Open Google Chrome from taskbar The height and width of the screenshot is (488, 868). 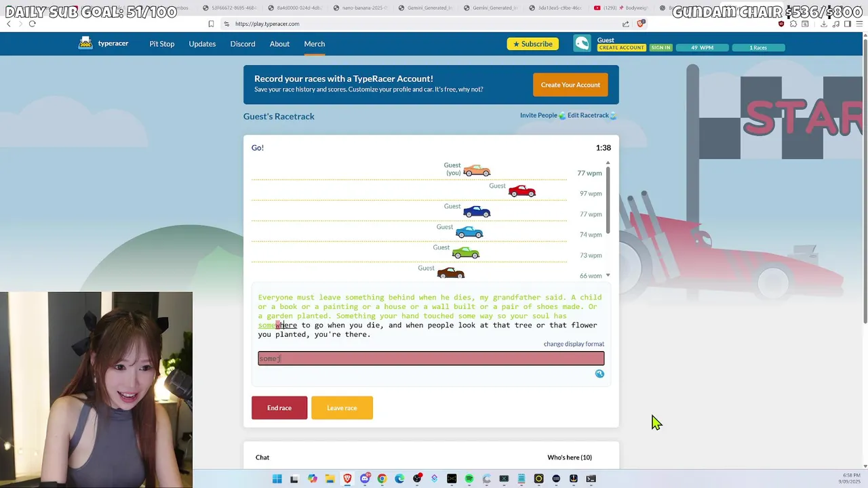click(x=382, y=479)
